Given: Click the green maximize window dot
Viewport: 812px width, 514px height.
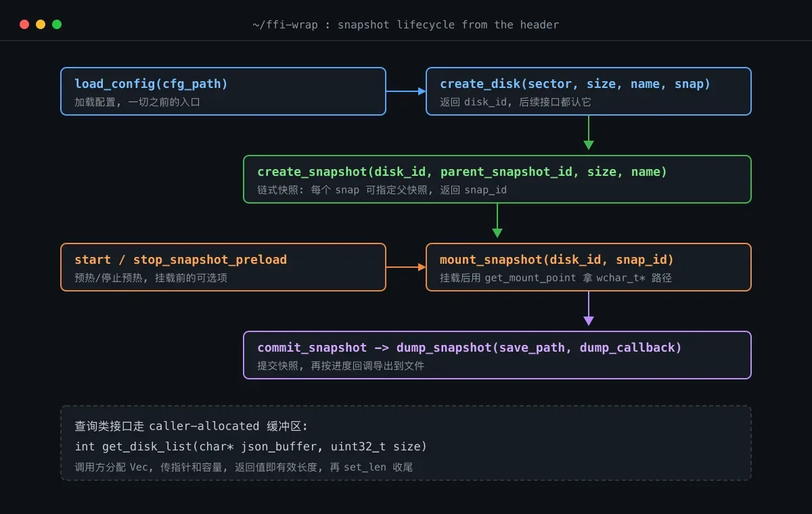Looking at the screenshot, I should pos(57,24).
